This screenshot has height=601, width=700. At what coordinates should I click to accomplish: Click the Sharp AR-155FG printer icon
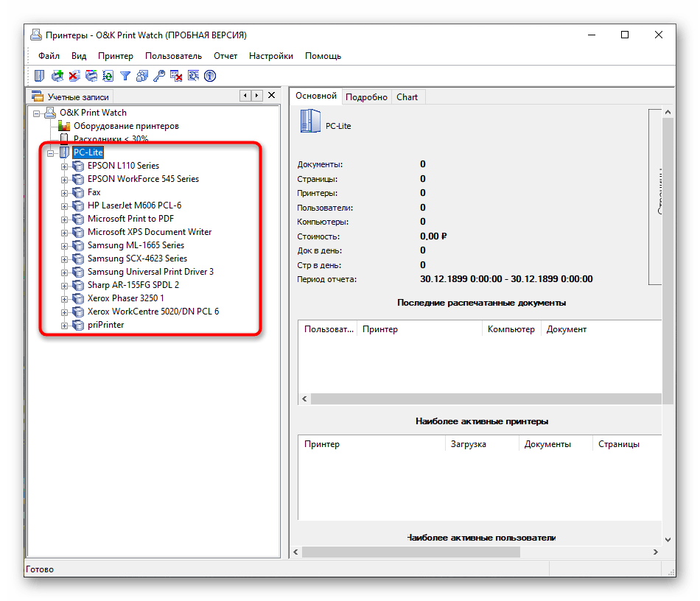[x=78, y=285]
